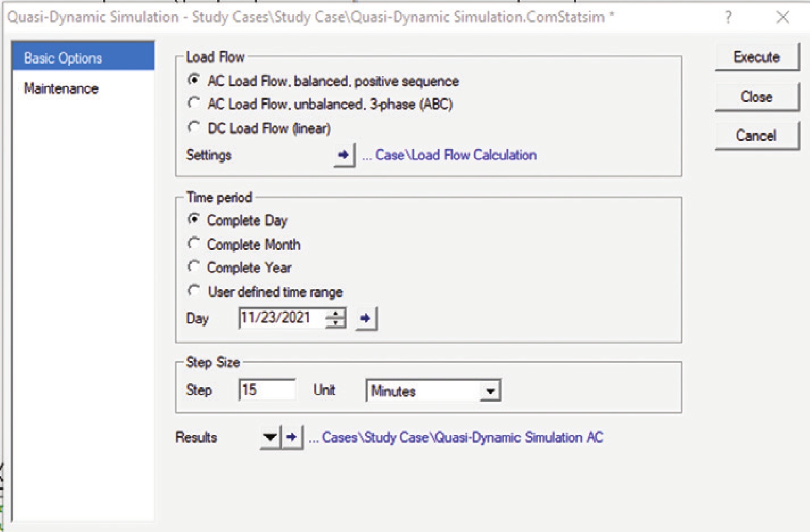Viewport: 810px width, 532px height.
Task: Click the Day date spinner arrows
Action: coord(335,318)
